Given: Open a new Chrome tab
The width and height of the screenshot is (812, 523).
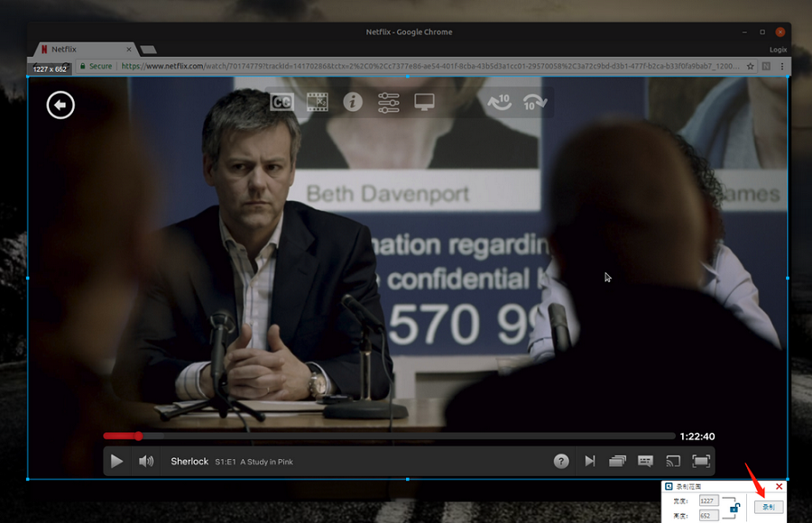Looking at the screenshot, I should pyautogui.click(x=148, y=50).
